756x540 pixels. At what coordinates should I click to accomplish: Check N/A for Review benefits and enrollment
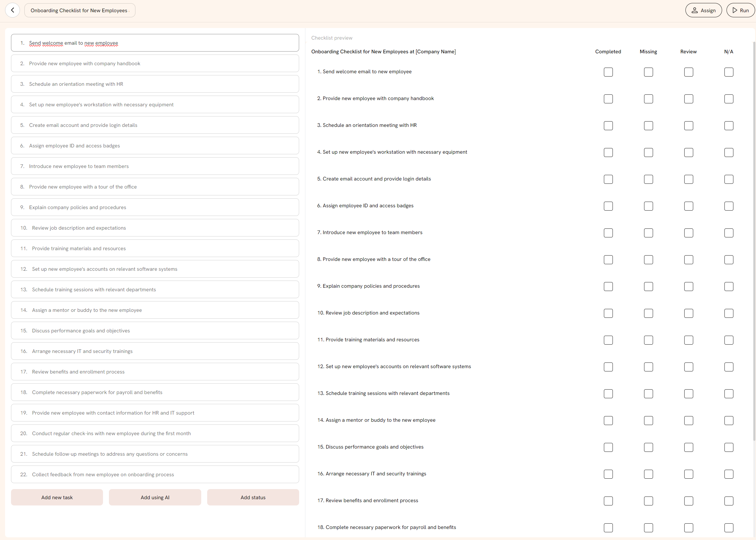coord(729,501)
